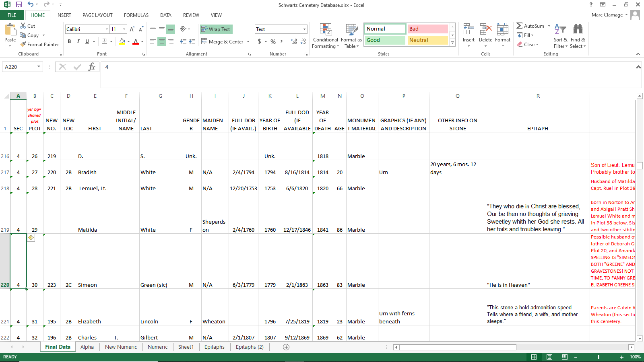Click the Format Painter brush icon

tap(23, 45)
